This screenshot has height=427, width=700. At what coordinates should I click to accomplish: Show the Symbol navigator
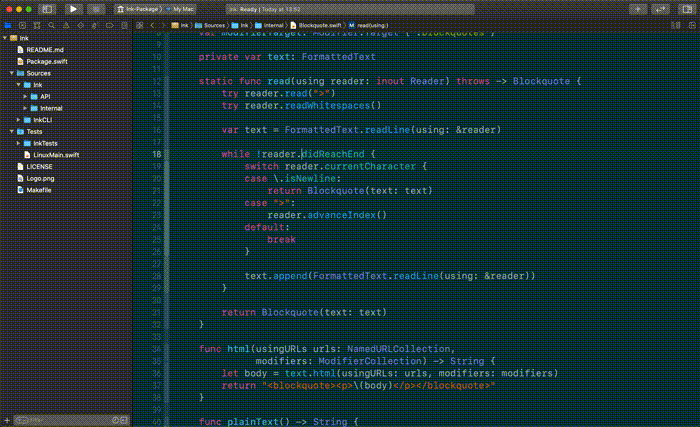pyautogui.click(x=37, y=25)
